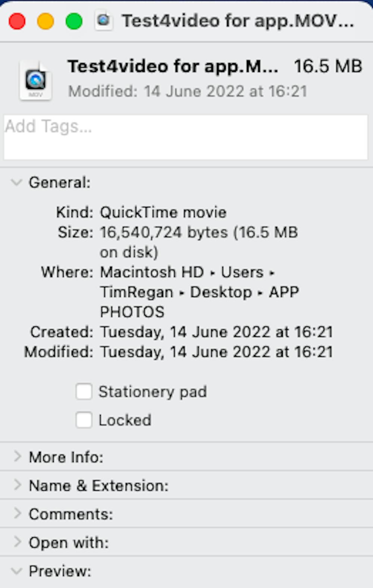Collapse the General section
This screenshot has width=373, height=588.
[16, 182]
